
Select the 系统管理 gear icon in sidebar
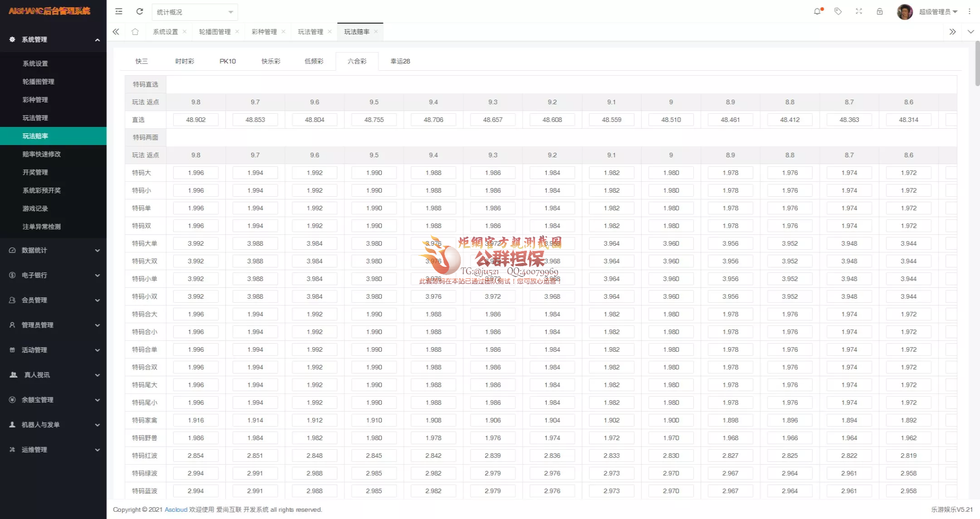click(11, 39)
